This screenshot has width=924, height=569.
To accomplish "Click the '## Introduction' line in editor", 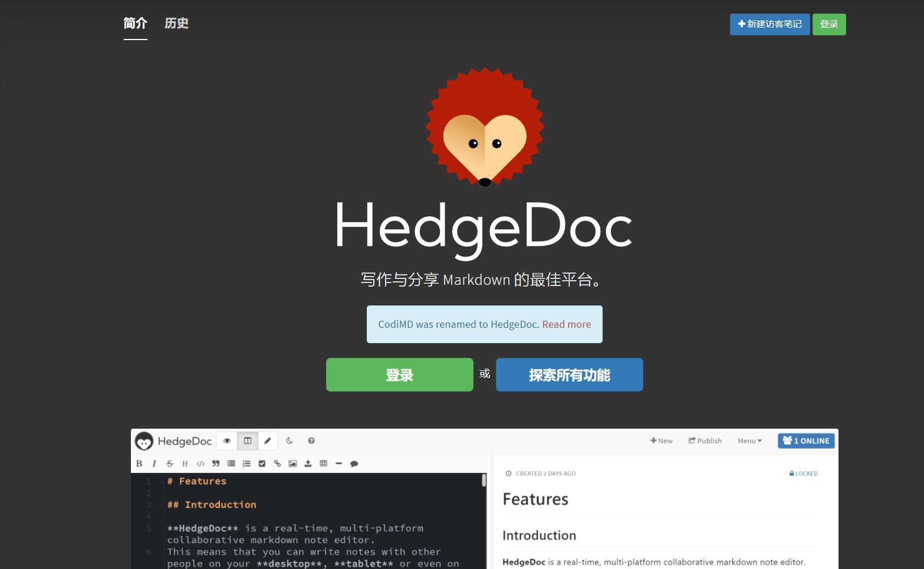I will coord(212,505).
